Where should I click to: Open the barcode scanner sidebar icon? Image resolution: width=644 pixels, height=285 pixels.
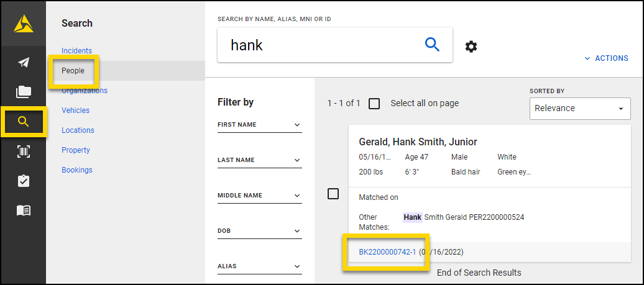(23, 152)
